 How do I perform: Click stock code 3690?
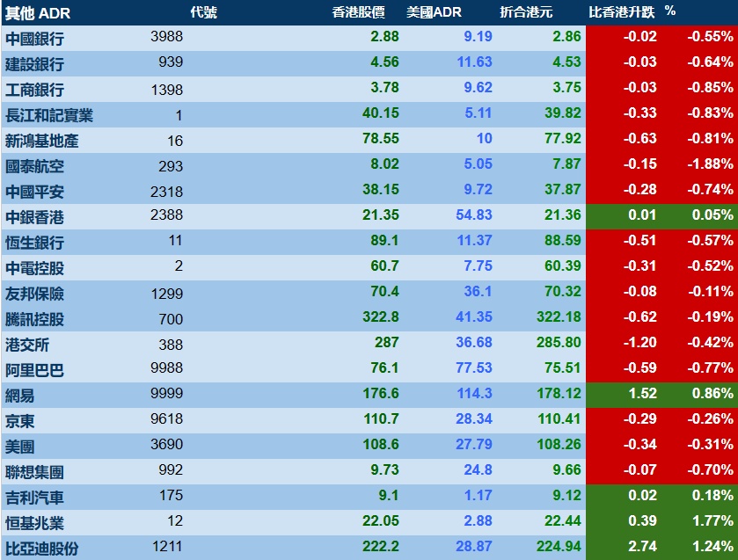pos(166,444)
